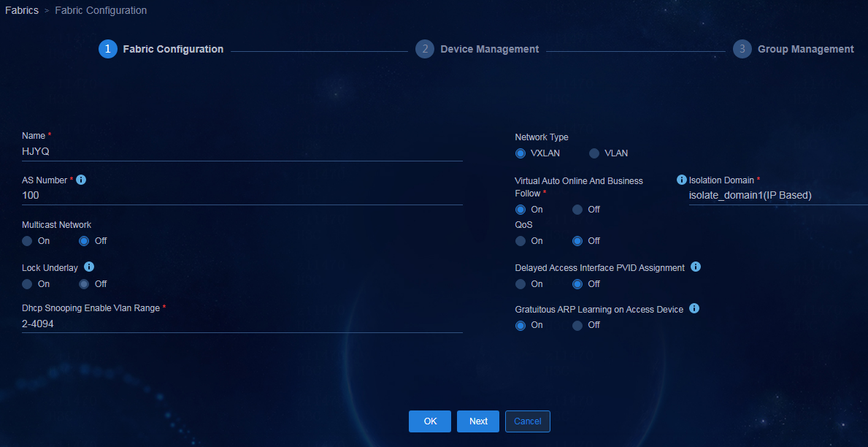The width and height of the screenshot is (868, 447).
Task: Click the Gratuitous ARP Learning info icon
Action: (694, 308)
